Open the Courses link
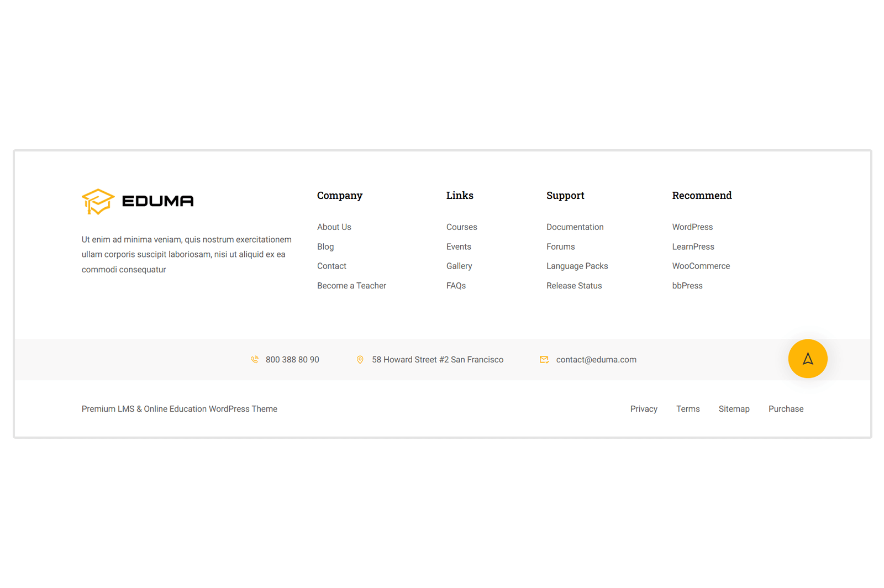The width and height of the screenshot is (884, 588). 462,227
